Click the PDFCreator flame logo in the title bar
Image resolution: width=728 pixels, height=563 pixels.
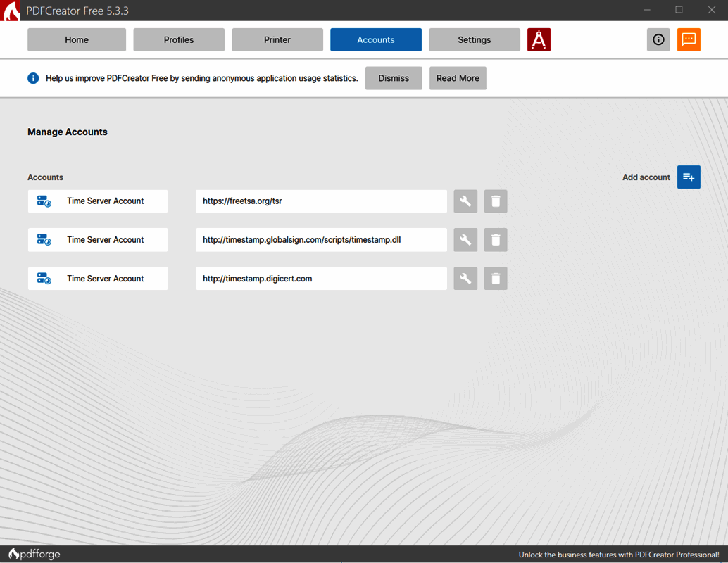[11, 11]
